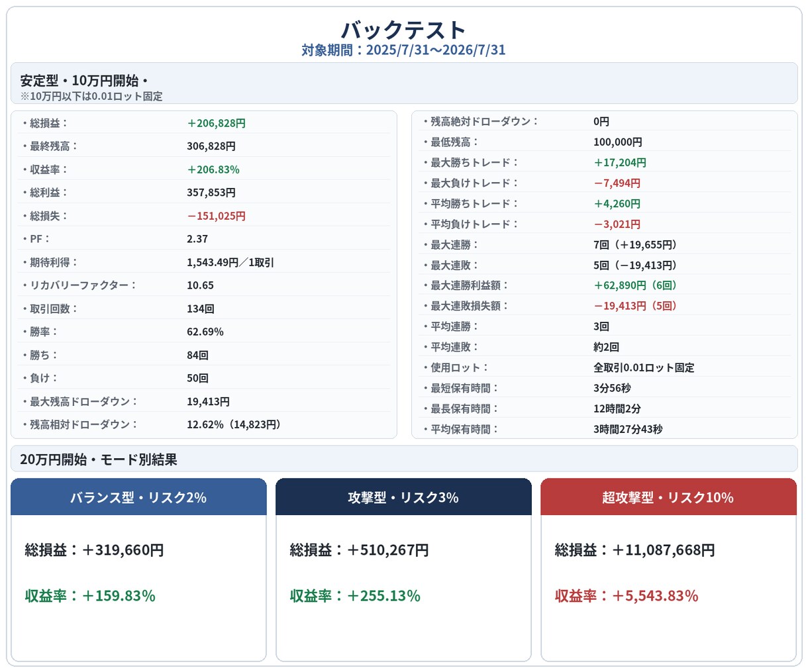This screenshot has width=808, height=672.
Task: Click the 最短保有時間 value 3分56秒
Action: pyautogui.click(x=612, y=388)
